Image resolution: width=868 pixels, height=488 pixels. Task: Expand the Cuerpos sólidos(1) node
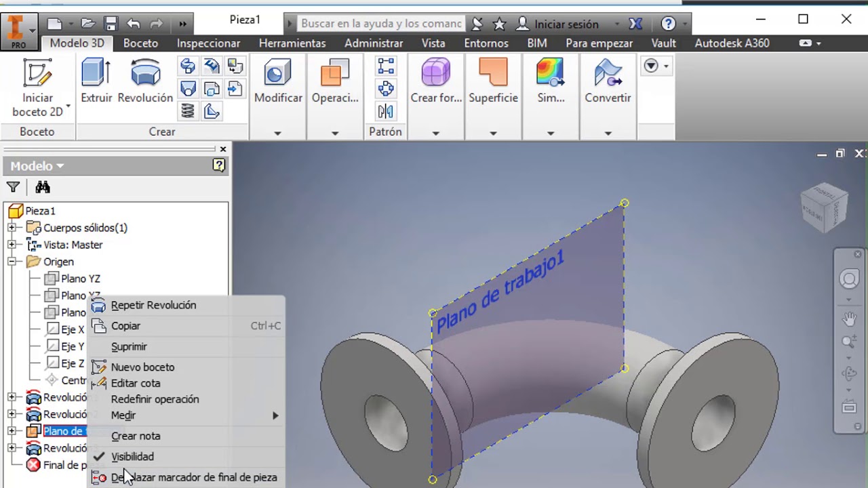[12, 228]
